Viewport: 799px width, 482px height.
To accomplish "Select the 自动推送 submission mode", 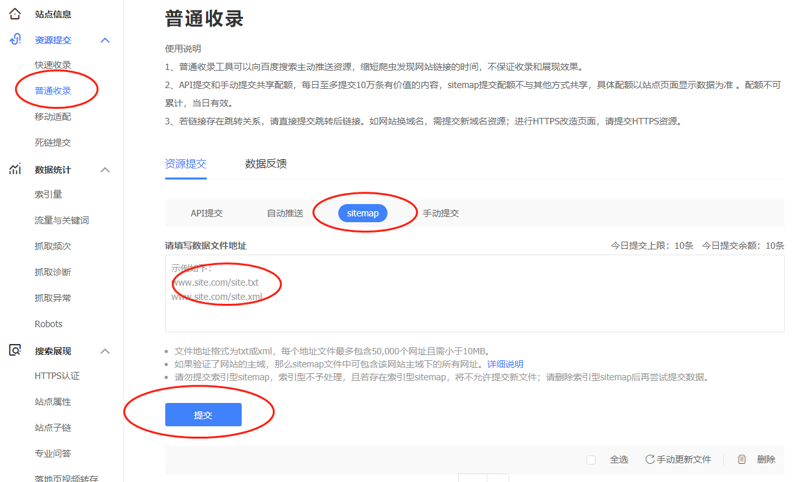I will click(x=285, y=213).
